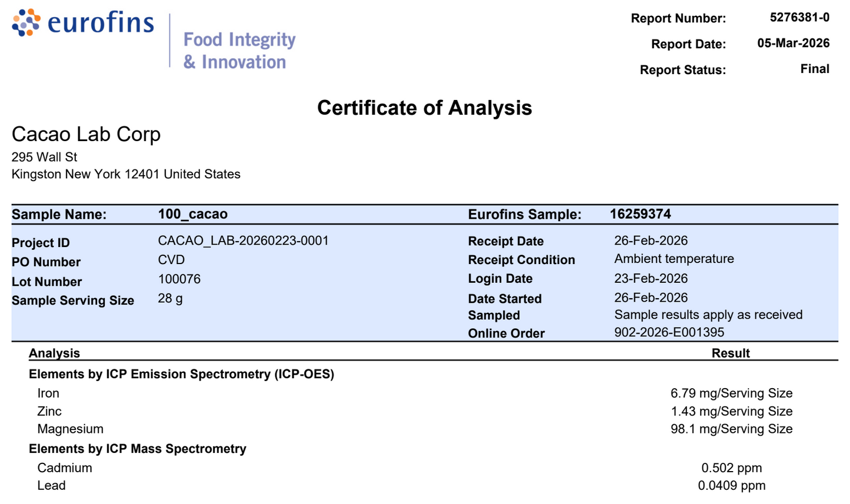Select the report date 05-Mar-2026

coord(793,44)
